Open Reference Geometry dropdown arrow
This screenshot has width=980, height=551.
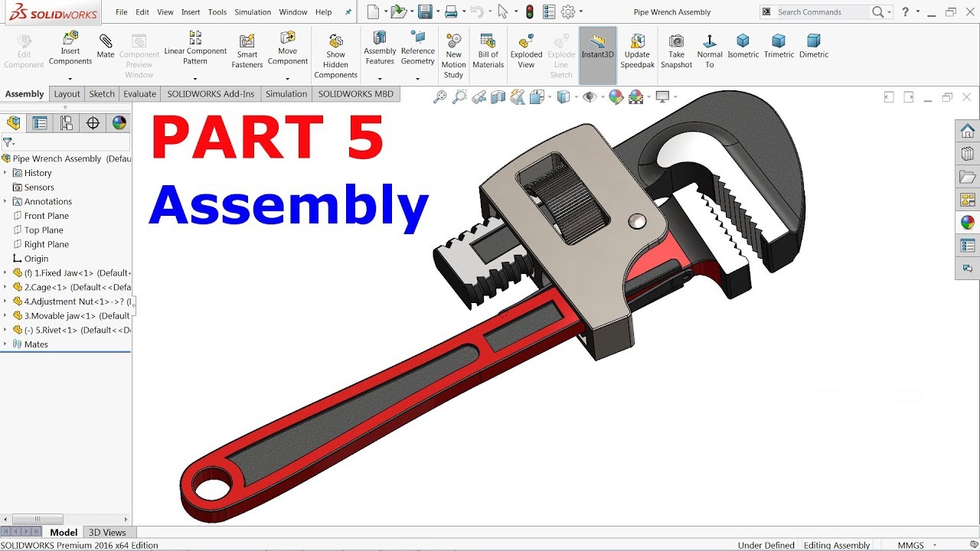(x=417, y=79)
